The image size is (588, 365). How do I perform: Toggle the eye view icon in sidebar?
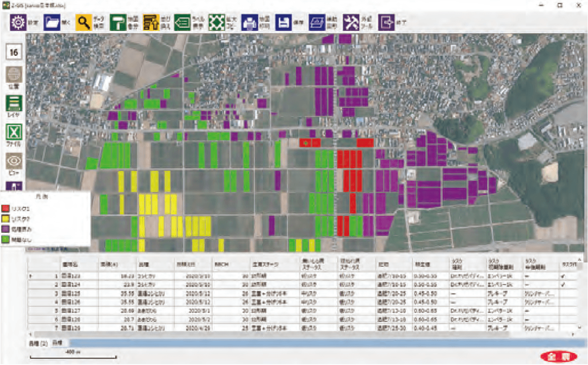[14, 161]
